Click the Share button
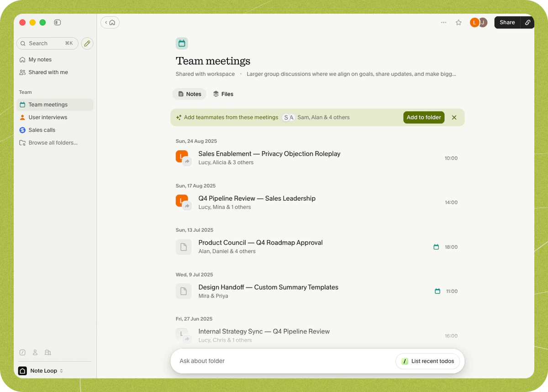 pos(507,22)
